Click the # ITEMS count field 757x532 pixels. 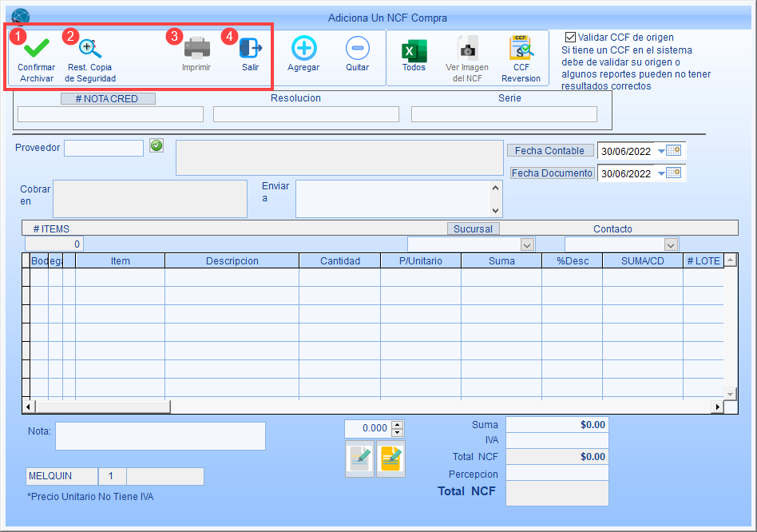(x=54, y=244)
